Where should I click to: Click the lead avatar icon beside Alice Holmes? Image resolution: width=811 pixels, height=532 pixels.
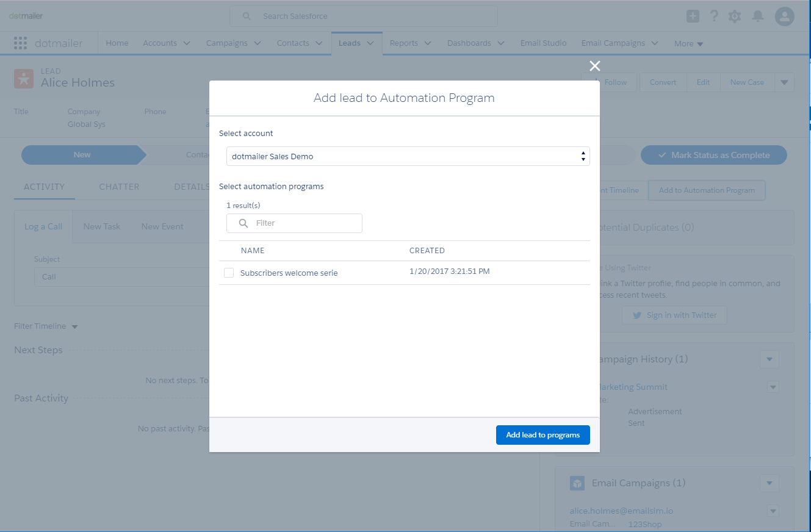23,78
